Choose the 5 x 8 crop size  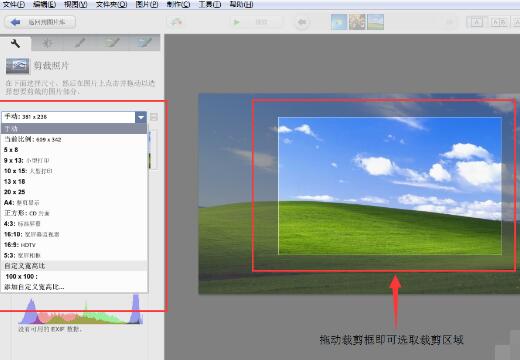pos(74,150)
